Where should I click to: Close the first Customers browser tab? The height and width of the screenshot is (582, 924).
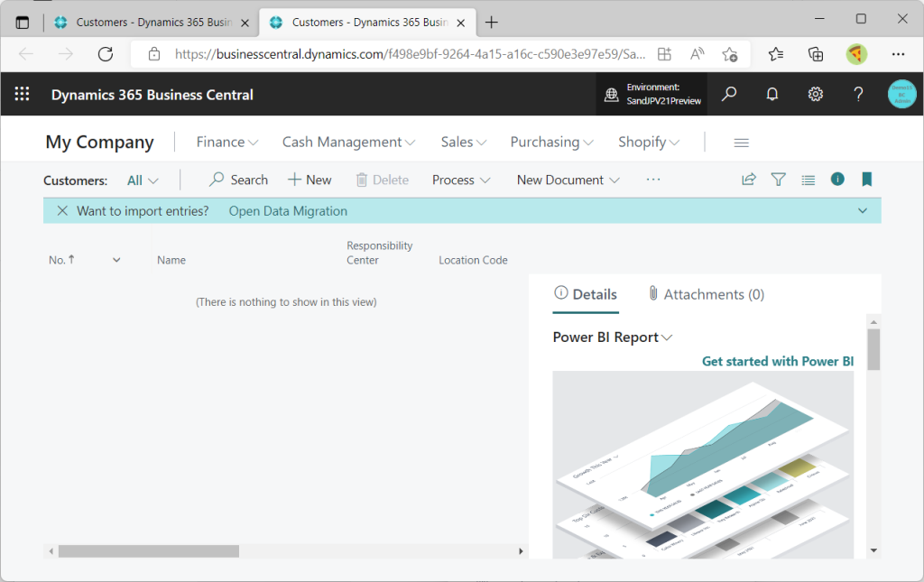(245, 23)
